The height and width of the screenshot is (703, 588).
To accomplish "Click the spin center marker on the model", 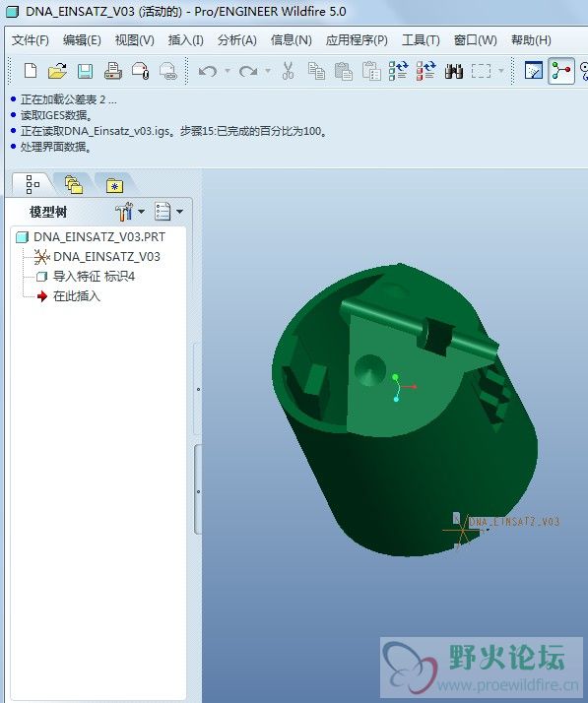I will tap(402, 387).
